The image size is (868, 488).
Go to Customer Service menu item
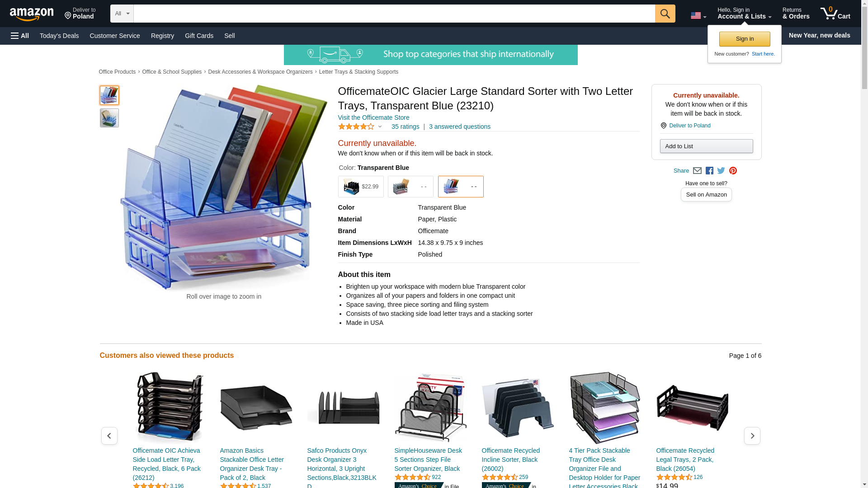[115, 36]
